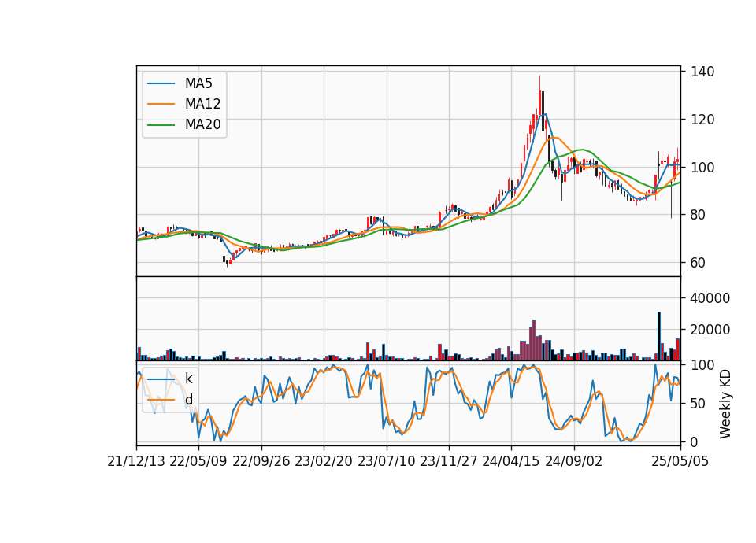Image resolution: width=756 pixels, height=543 pixels.
Task: Click the price peak candlestick near 140
Action: click(539, 102)
